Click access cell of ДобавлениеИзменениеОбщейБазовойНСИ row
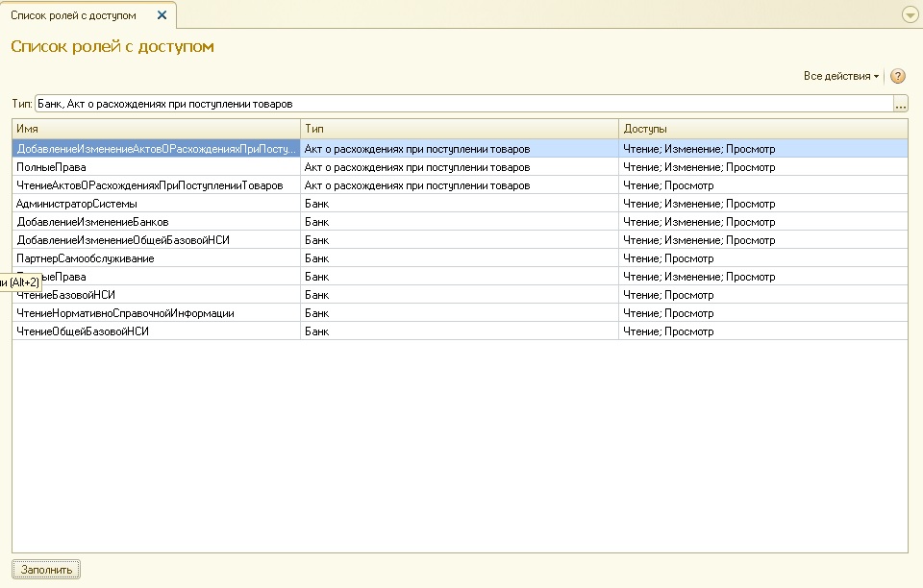The width and height of the screenshot is (923, 588). (762, 240)
